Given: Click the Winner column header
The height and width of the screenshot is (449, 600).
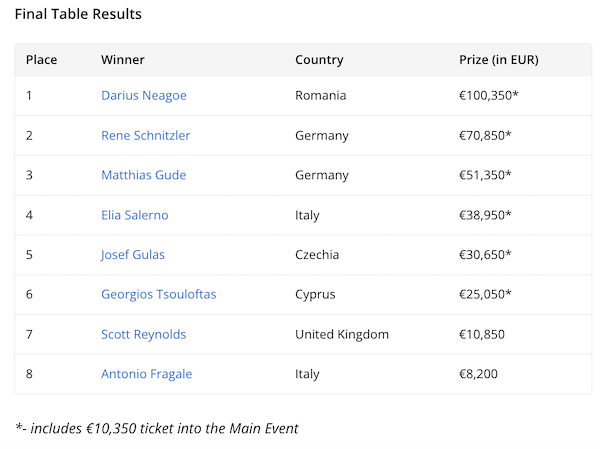Looking at the screenshot, I should (x=123, y=60).
